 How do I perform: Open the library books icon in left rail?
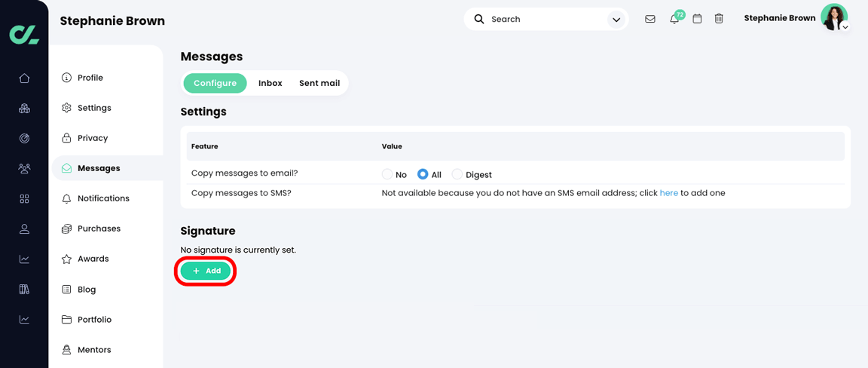(x=24, y=289)
